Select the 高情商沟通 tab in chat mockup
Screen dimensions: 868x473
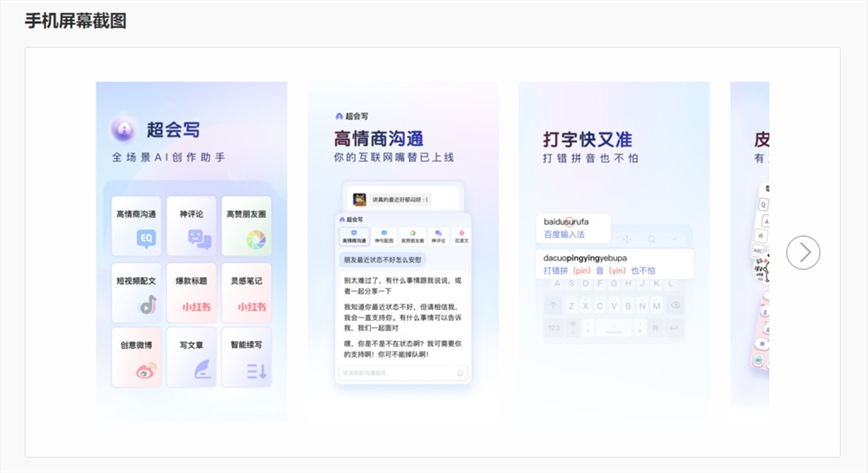(x=354, y=237)
